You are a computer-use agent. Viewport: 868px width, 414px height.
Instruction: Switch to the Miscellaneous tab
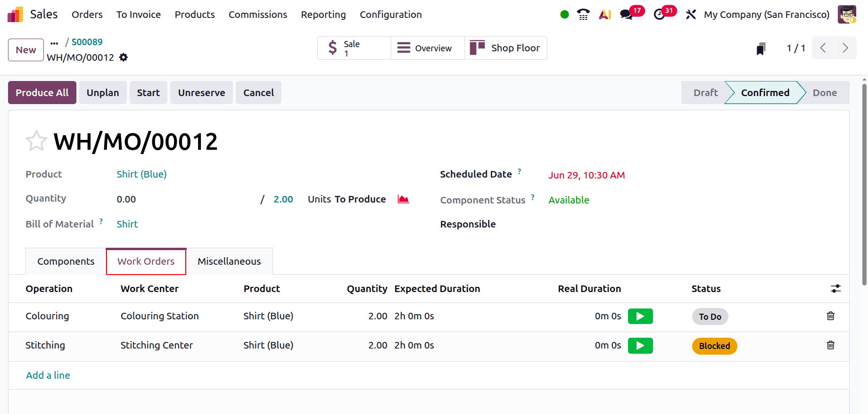[x=229, y=261]
